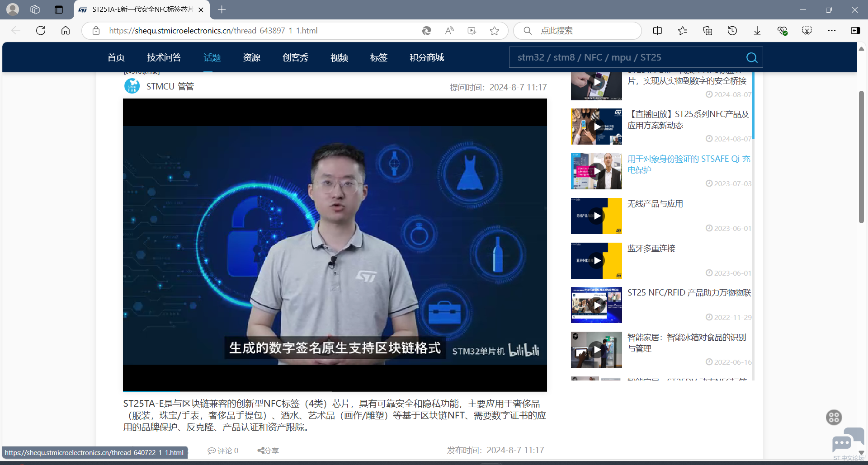
Task: Open the favorites list icon
Action: pyautogui.click(x=683, y=30)
